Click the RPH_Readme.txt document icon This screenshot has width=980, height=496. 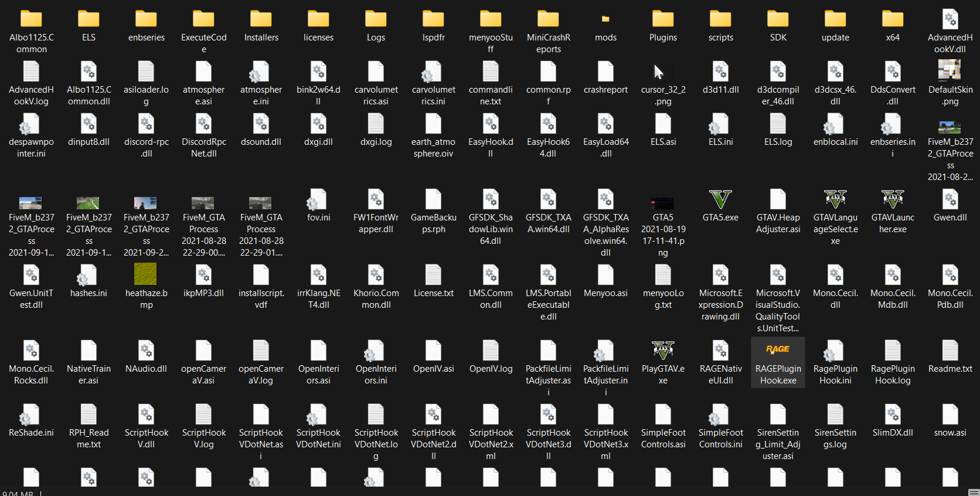point(89,415)
